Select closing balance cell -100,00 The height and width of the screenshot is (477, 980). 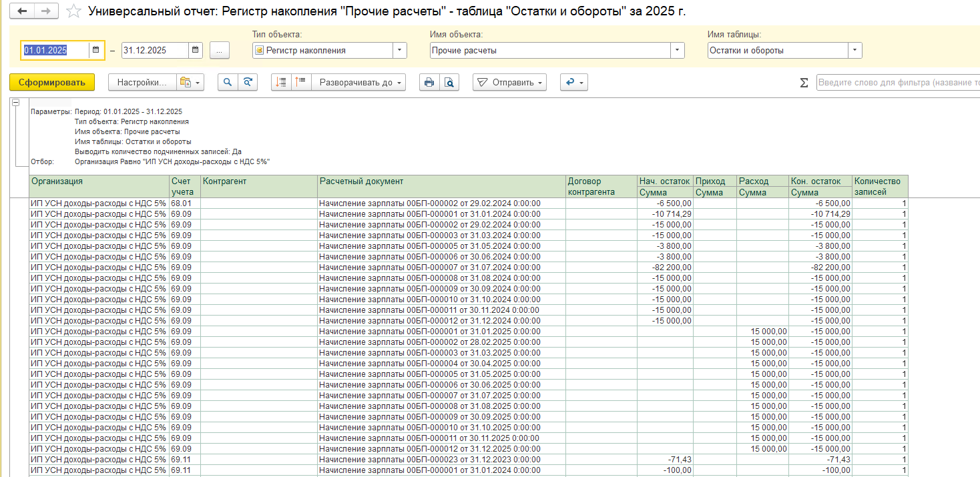pyautogui.click(x=820, y=470)
